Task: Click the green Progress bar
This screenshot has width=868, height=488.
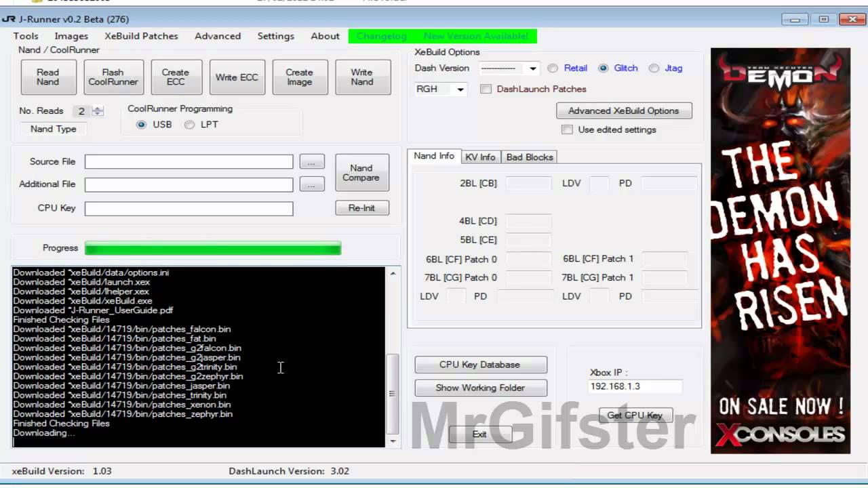Action: click(213, 248)
